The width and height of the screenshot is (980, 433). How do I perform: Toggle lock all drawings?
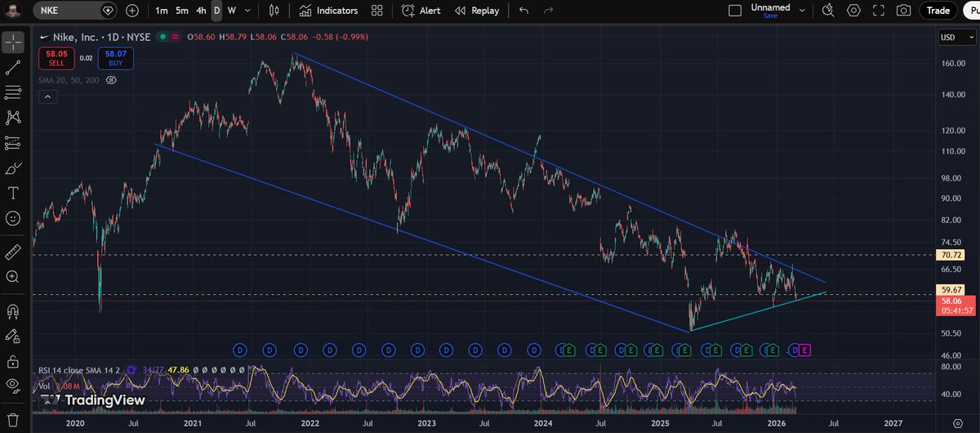click(x=13, y=360)
